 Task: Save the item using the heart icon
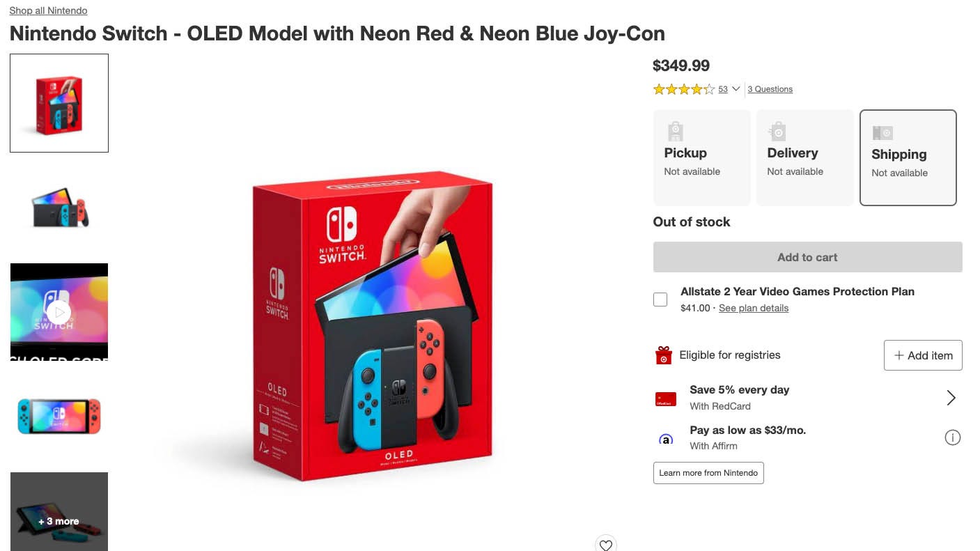tap(605, 544)
